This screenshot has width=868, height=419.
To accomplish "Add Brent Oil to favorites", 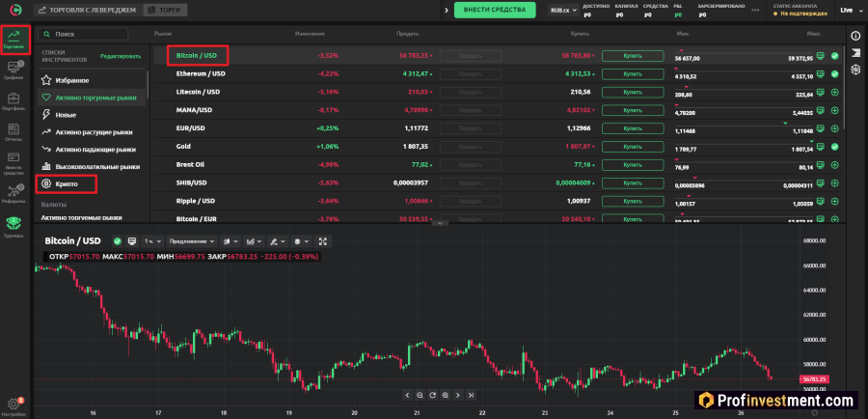I will (x=834, y=164).
